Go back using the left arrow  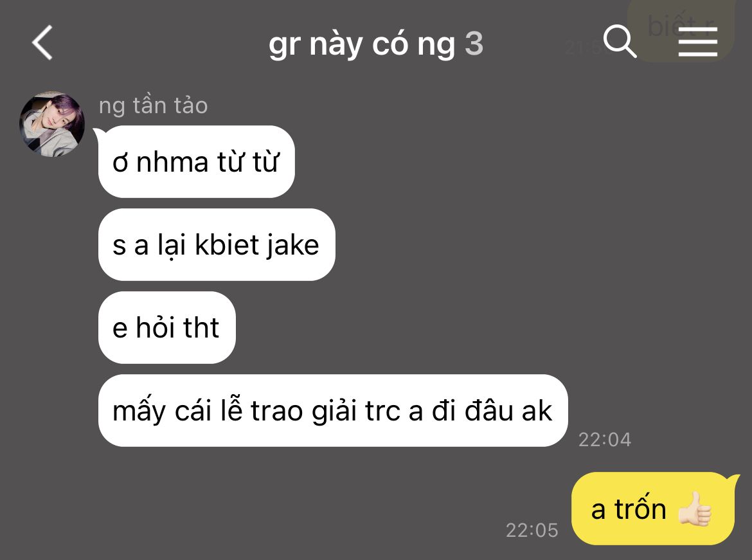click(42, 42)
